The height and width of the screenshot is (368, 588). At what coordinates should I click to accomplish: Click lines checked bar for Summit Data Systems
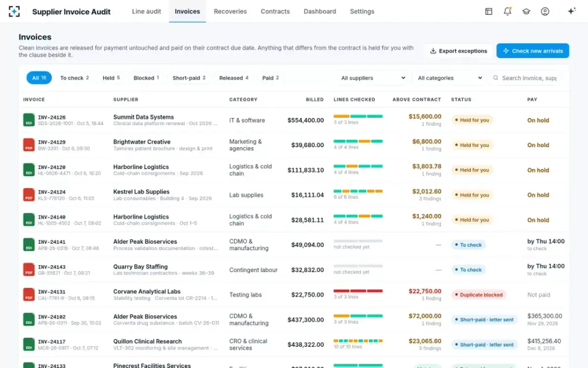click(x=358, y=116)
